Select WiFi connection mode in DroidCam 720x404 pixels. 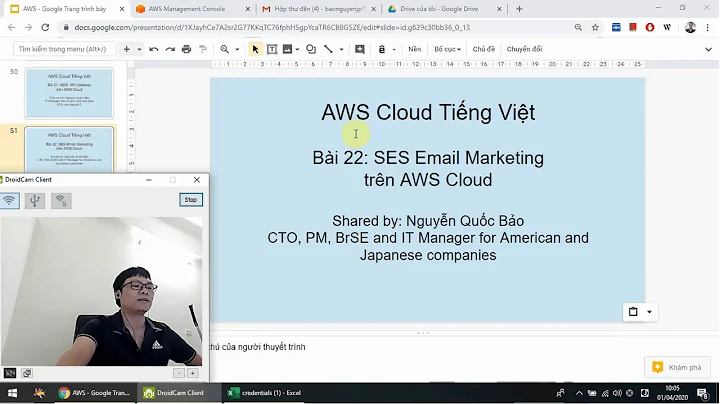coord(9,201)
